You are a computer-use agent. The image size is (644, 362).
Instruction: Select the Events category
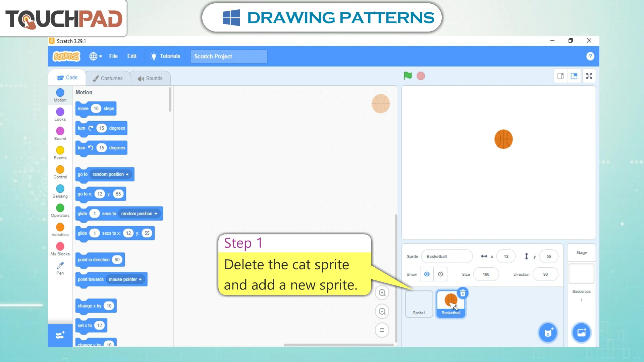coord(60,152)
